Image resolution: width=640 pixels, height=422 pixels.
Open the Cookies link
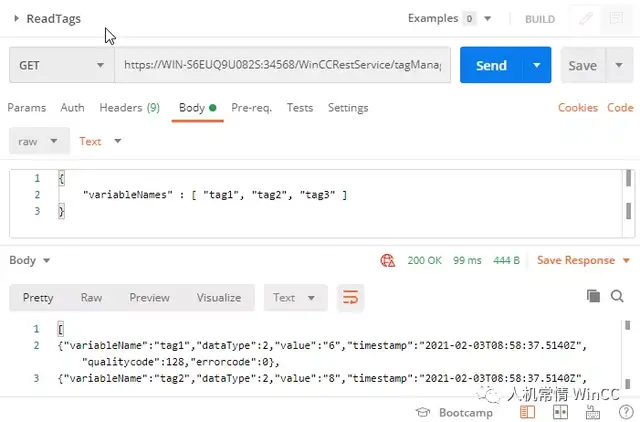[578, 108]
